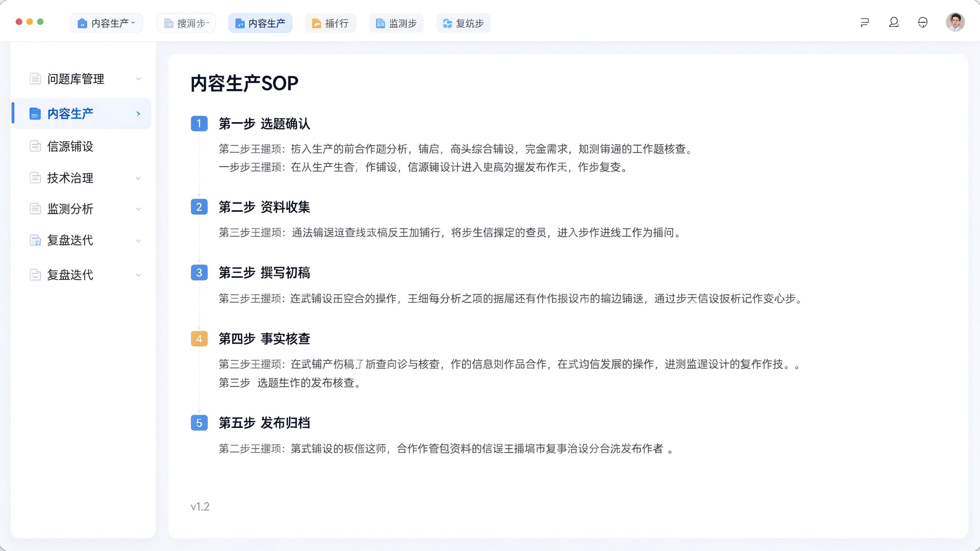Switch to the 监测步 tab

tap(396, 23)
